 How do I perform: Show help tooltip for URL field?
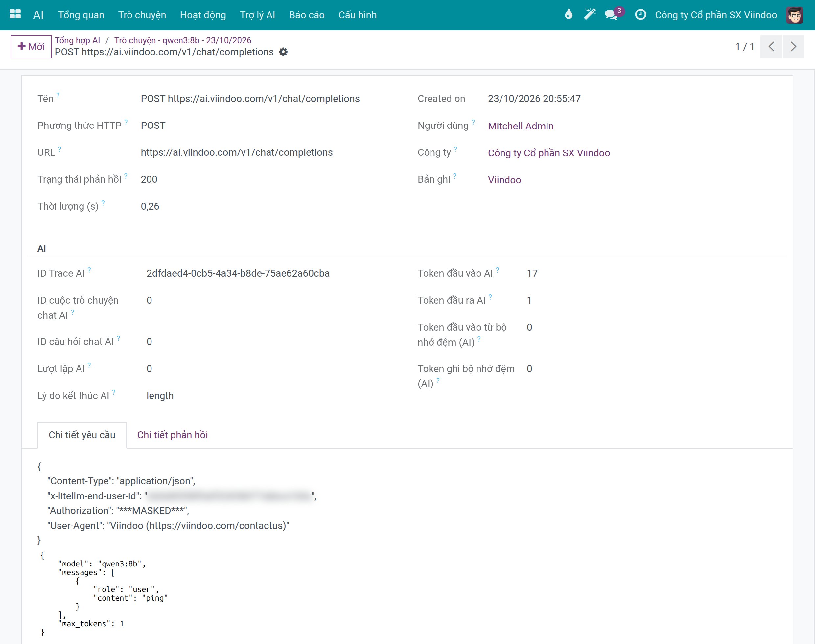coord(59,149)
